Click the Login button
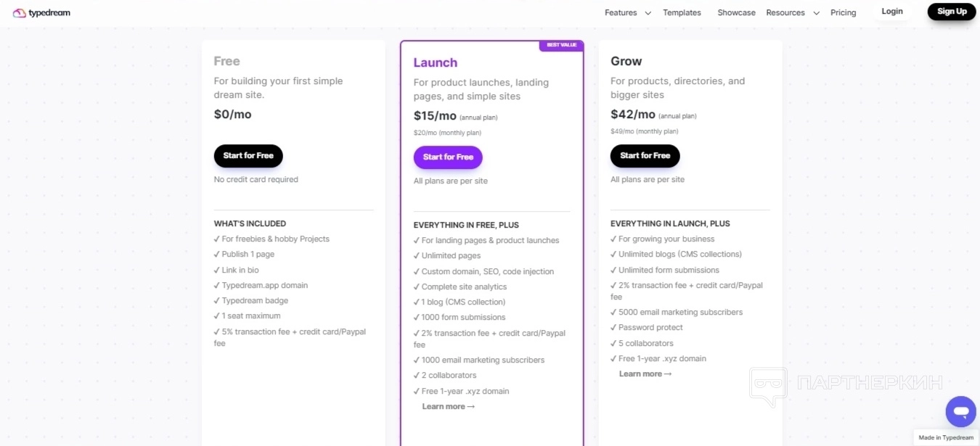 [892, 12]
